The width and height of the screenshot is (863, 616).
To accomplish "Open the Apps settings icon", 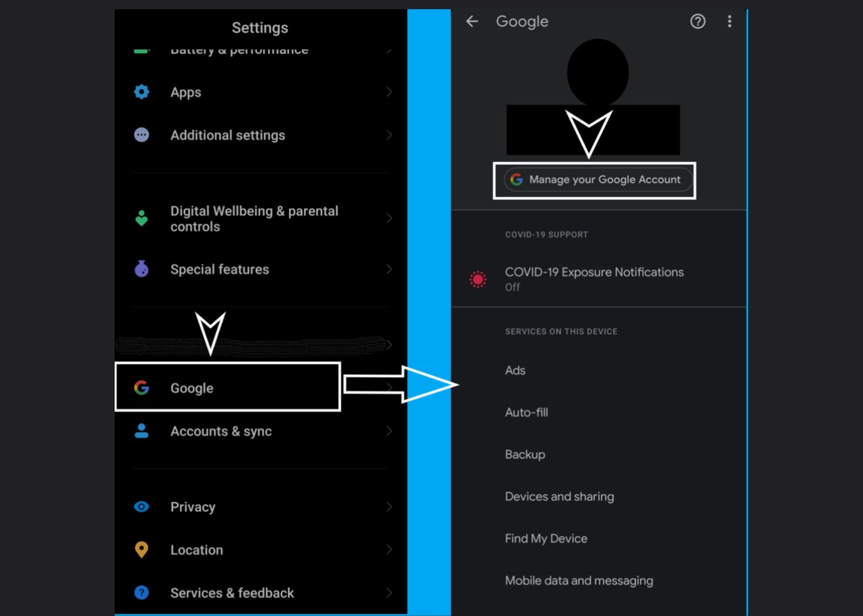I will [x=141, y=92].
